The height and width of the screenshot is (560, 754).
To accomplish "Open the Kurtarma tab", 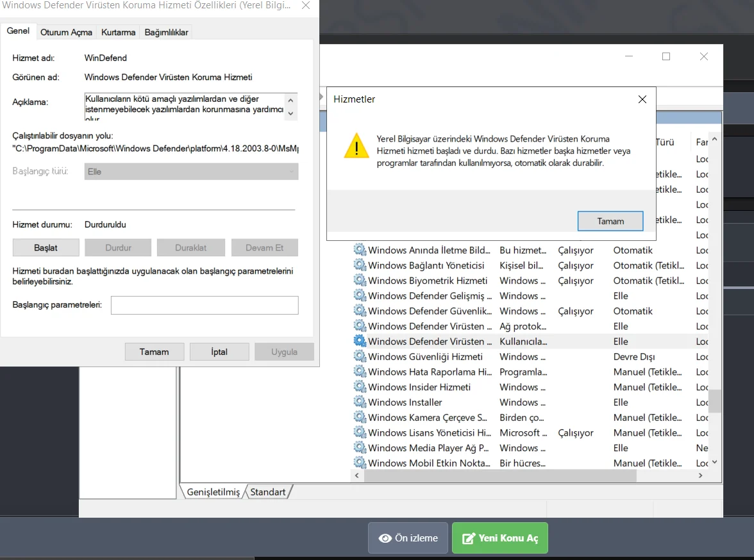I will [x=118, y=32].
